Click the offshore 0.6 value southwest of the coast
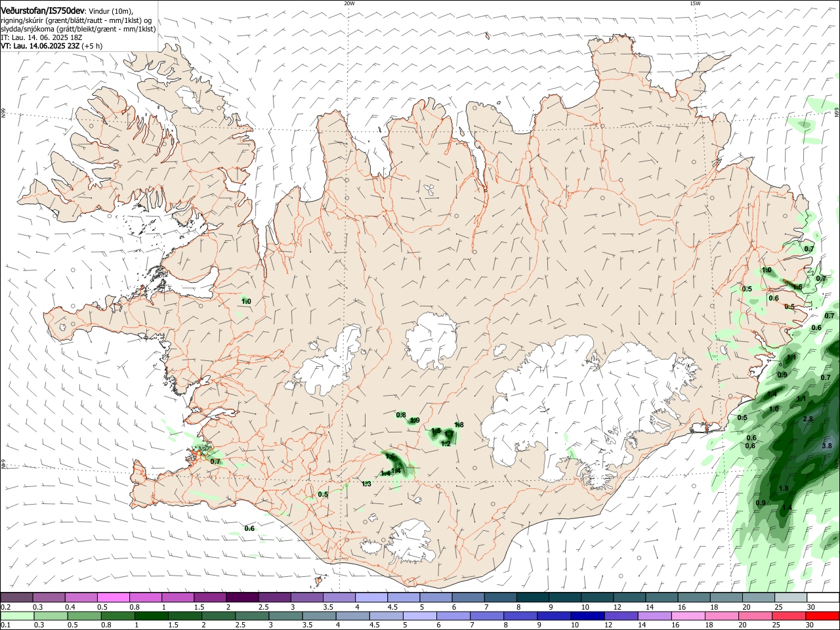 click(x=249, y=528)
